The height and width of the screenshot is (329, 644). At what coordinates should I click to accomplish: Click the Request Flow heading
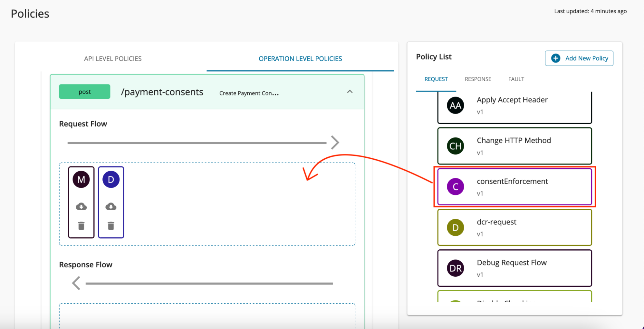pyautogui.click(x=83, y=124)
